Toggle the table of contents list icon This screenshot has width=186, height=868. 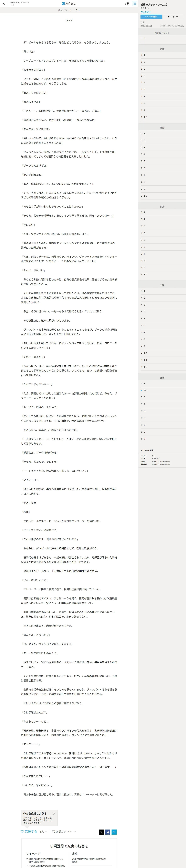coord(134,4)
